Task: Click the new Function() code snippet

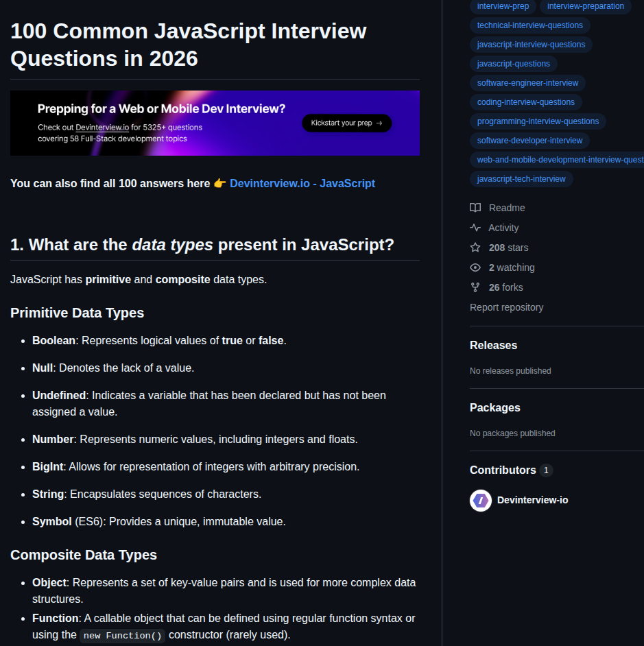Action: pyautogui.click(x=122, y=636)
